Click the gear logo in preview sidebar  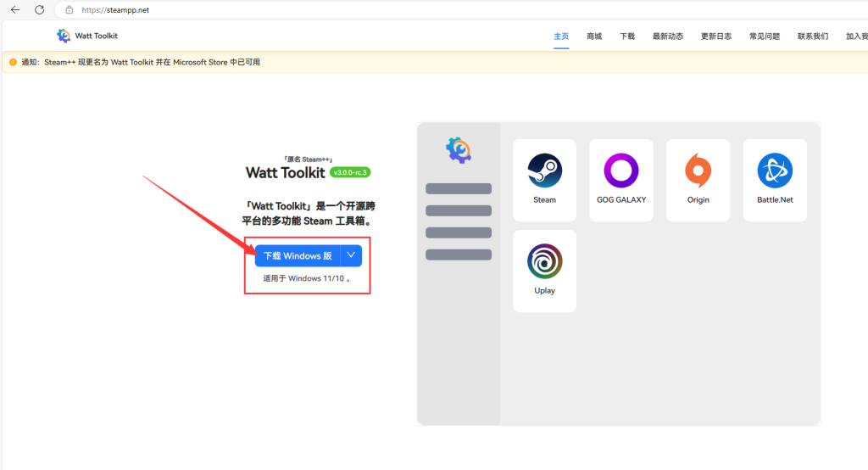pyautogui.click(x=459, y=150)
